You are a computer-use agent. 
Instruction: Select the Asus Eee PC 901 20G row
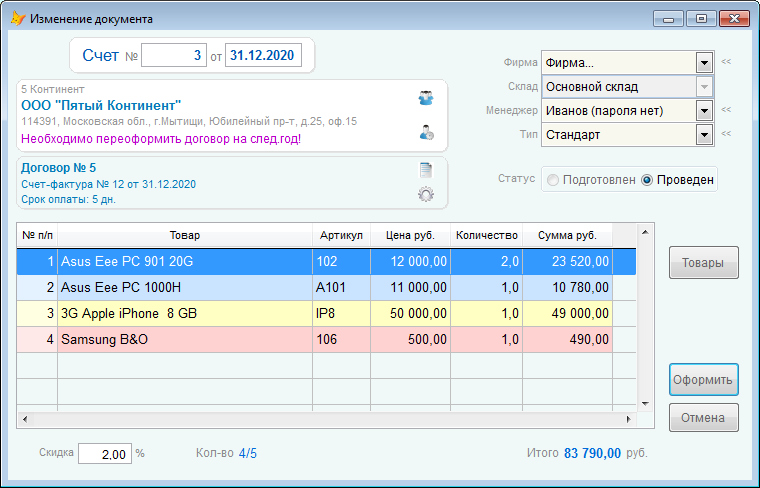326,262
